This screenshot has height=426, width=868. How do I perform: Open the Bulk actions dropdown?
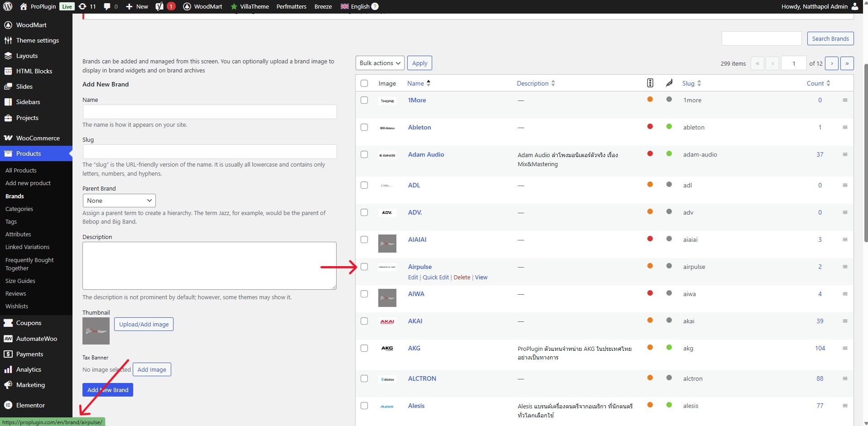[380, 63]
